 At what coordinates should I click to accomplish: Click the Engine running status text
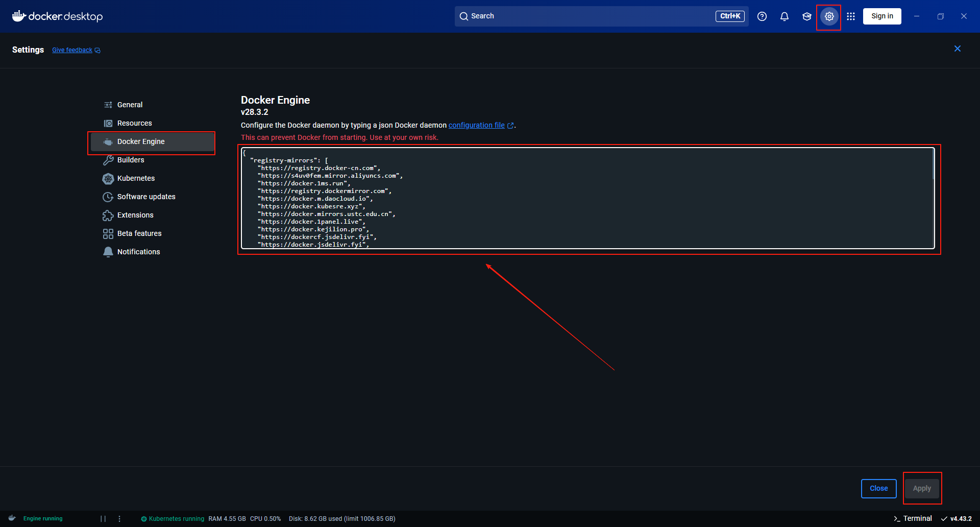(43, 519)
